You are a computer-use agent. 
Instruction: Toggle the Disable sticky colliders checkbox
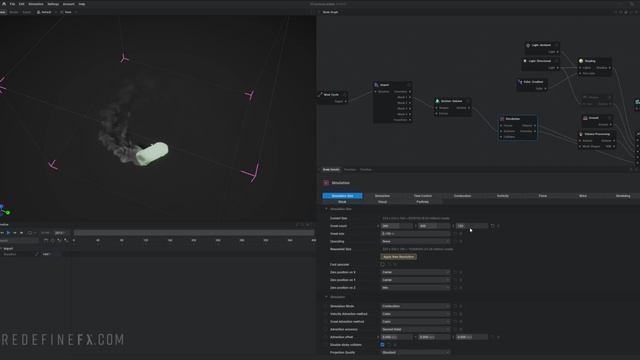(382, 345)
